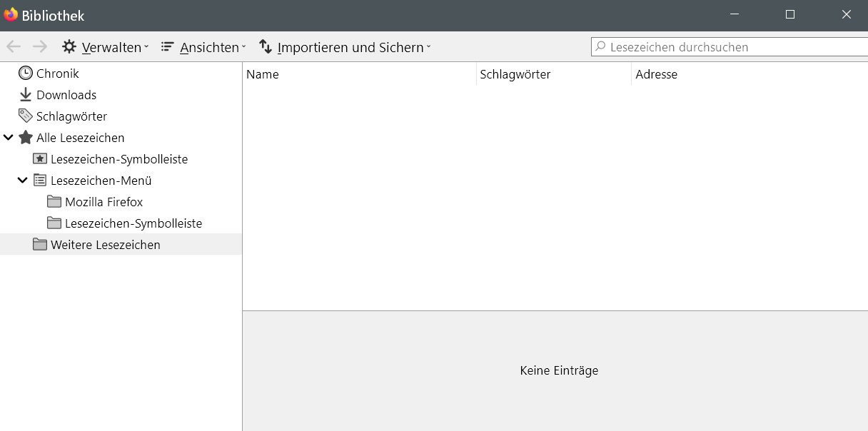Screen dimensions: 868x431
Task: Sort by the Schlagwörter column header
Action: 553,74
